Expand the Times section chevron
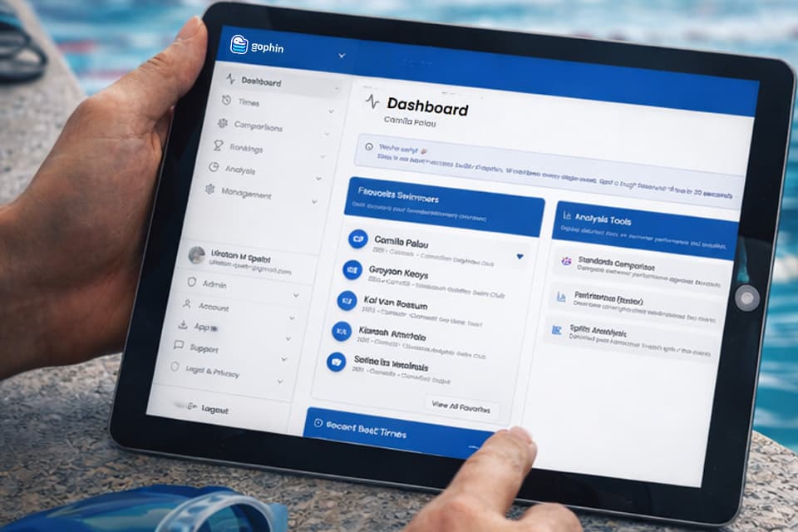The height and width of the screenshot is (532, 798). 332,111
